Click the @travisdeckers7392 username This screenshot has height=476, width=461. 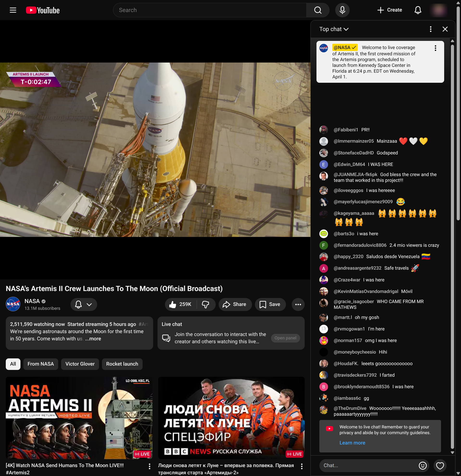(x=355, y=375)
